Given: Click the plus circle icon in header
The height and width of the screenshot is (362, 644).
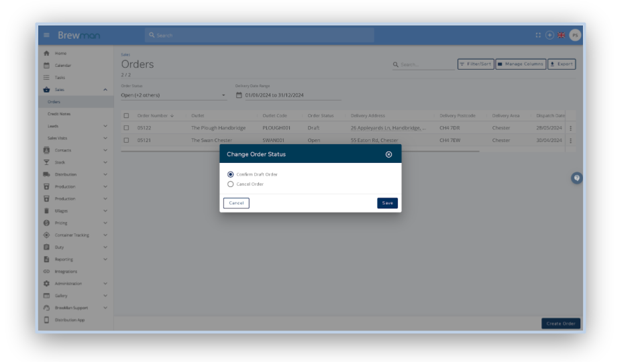Looking at the screenshot, I should point(549,36).
